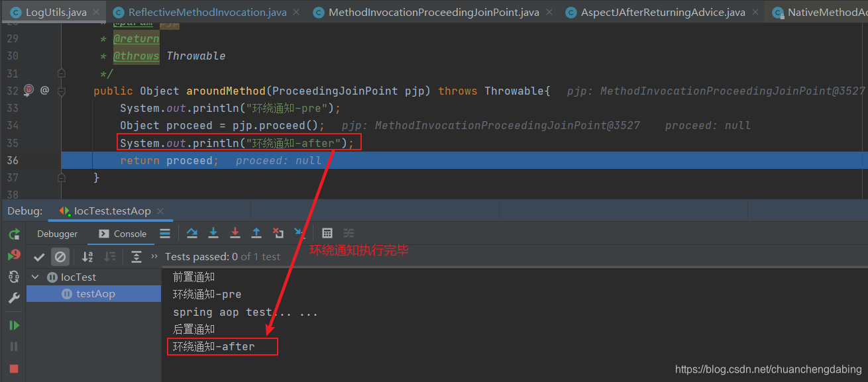Click inline hint 'proceed: null' on line 34
The height and width of the screenshot is (382, 868).
708,125
